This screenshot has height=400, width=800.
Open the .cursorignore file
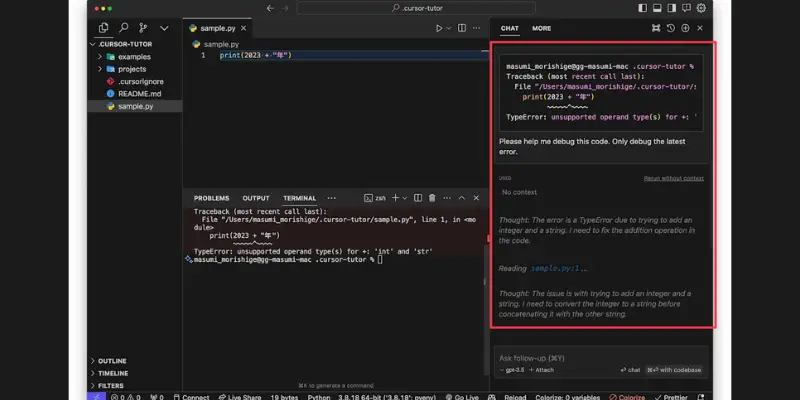click(135, 82)
